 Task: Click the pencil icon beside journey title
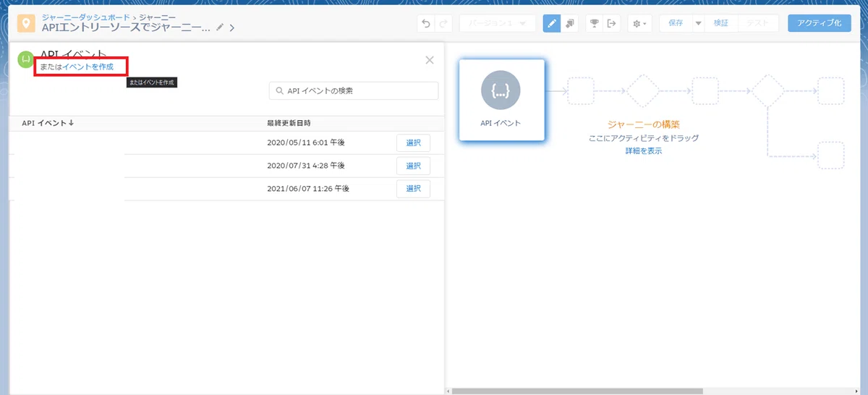click(220, 27)
